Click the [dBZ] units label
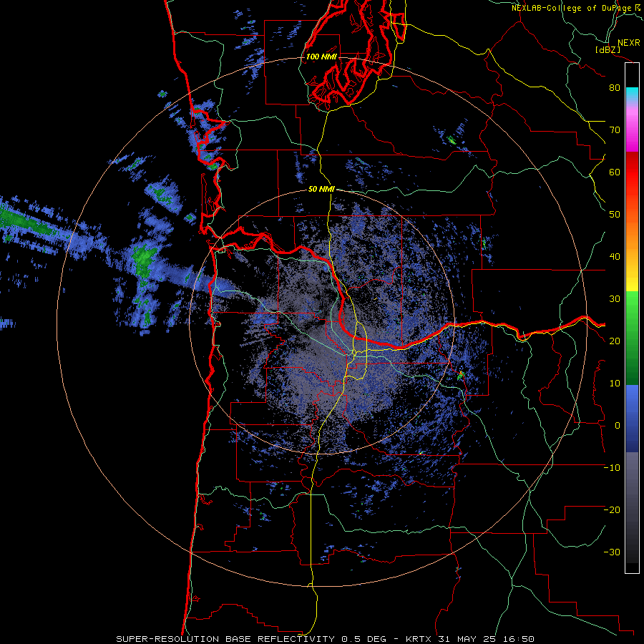The width and height of the screenshot is (644, 644). pos(608,49)
